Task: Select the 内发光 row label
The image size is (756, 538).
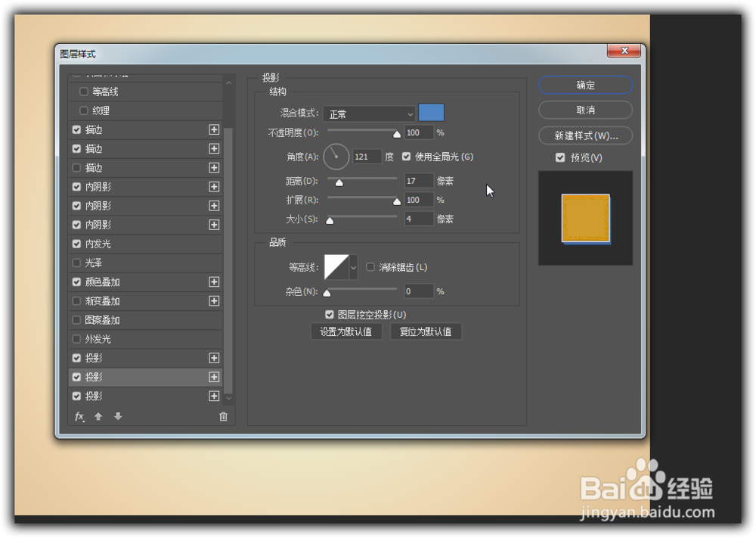Action: point(98,244)
